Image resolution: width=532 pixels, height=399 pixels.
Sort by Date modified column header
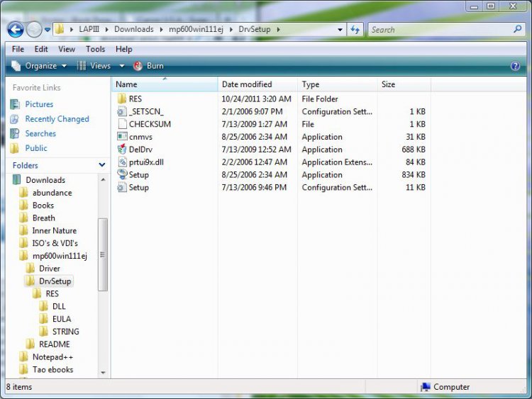[x=257, y=84]
